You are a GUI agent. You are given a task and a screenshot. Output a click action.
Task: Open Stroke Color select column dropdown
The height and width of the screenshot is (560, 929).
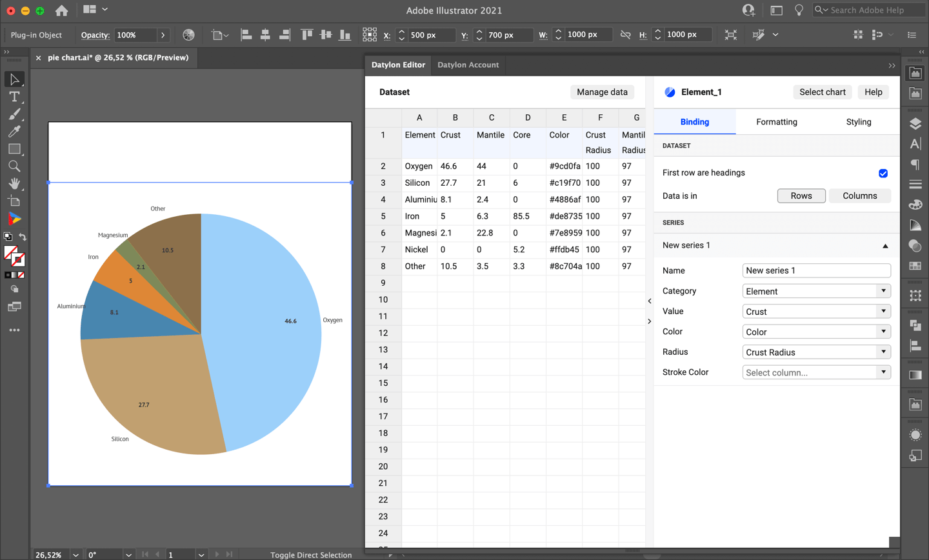(x=817, y=372)
